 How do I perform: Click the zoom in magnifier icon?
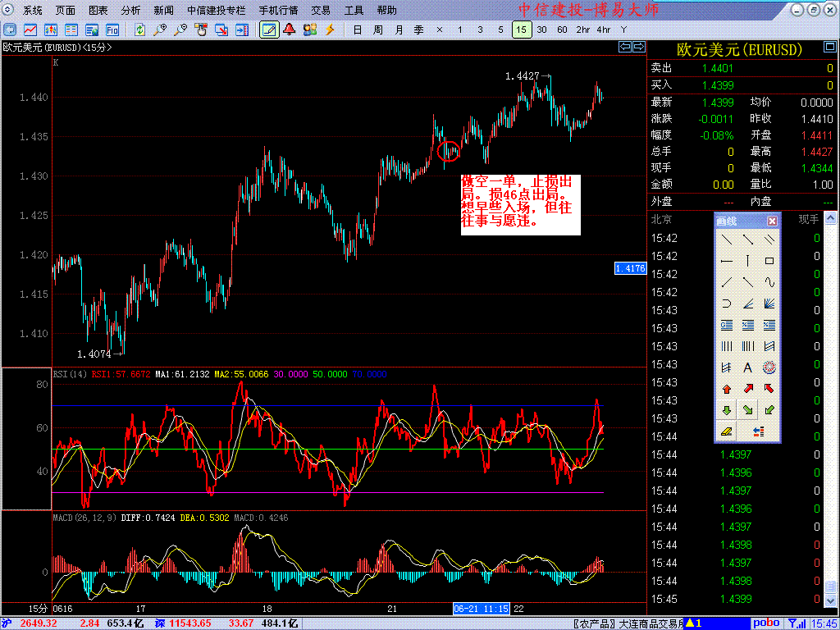160,30
